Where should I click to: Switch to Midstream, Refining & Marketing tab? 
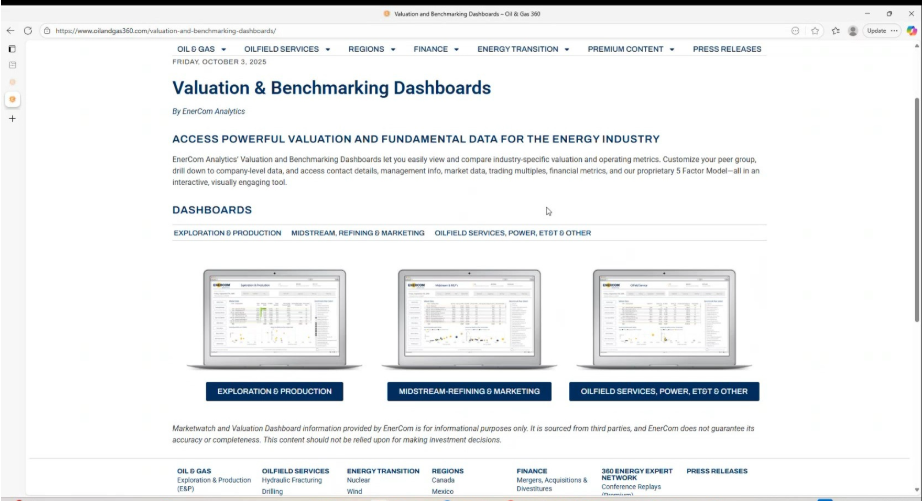click(358, 233)
